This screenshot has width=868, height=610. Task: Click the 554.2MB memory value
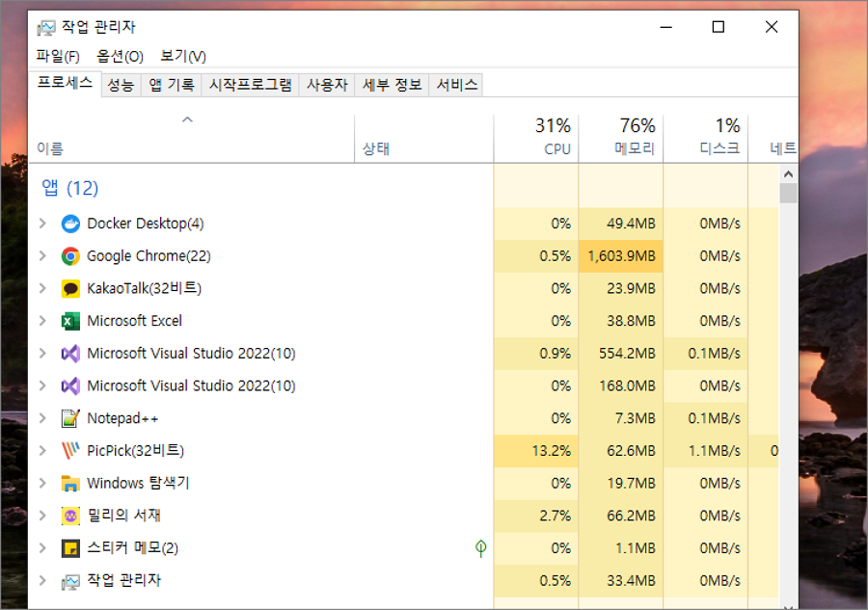tap(627, 354)
